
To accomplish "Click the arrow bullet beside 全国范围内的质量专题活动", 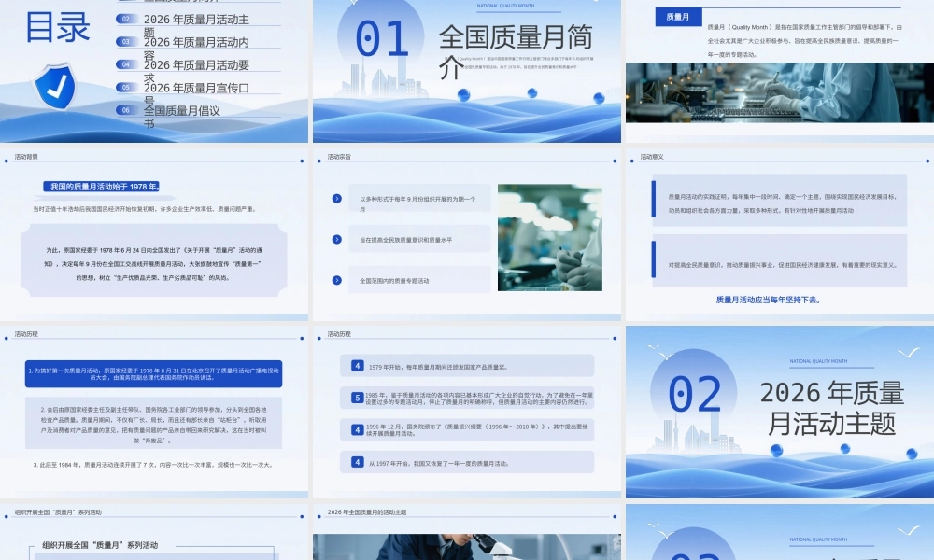I will coord(337,280).
